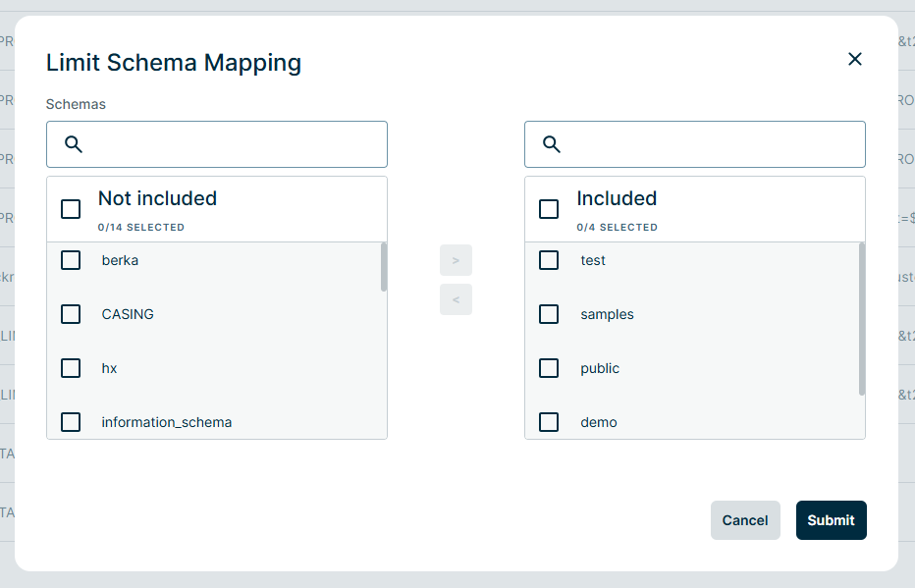This screenshot has width=915, height=588.
Task: Toggle the select-all checkbox for Included schemas
Action: [548, 209]
